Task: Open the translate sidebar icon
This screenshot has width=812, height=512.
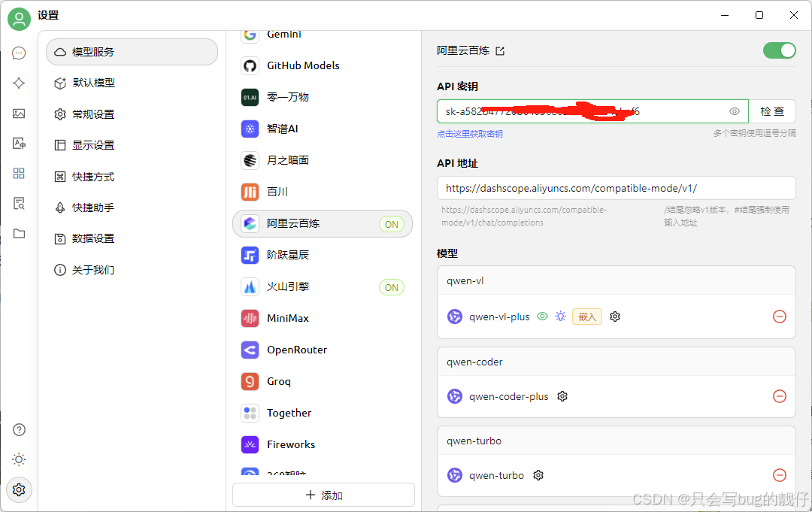Action: pos(19,144)
